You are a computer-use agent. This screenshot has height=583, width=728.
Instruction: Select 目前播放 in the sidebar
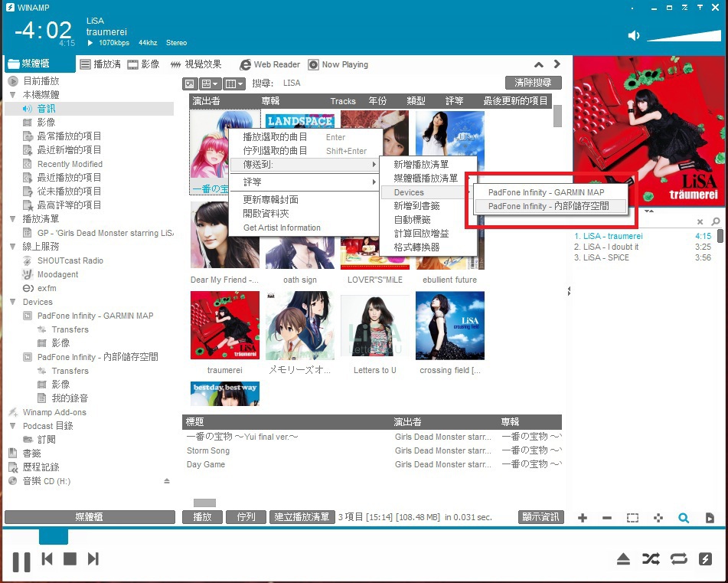pyautogui.click(x=41, y=81)
